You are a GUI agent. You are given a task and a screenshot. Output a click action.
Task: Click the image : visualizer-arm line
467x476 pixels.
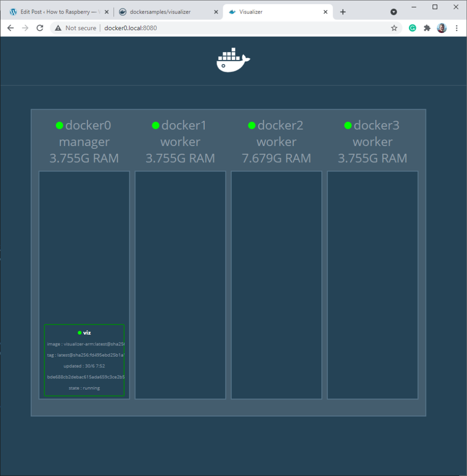tap(86, 344)
